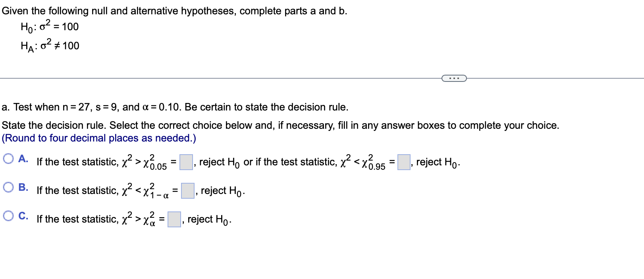Expand the ellipsis divider button
The width and height of the screenshot is (644, 279).
pyautogui.click(x=454, y=78)
